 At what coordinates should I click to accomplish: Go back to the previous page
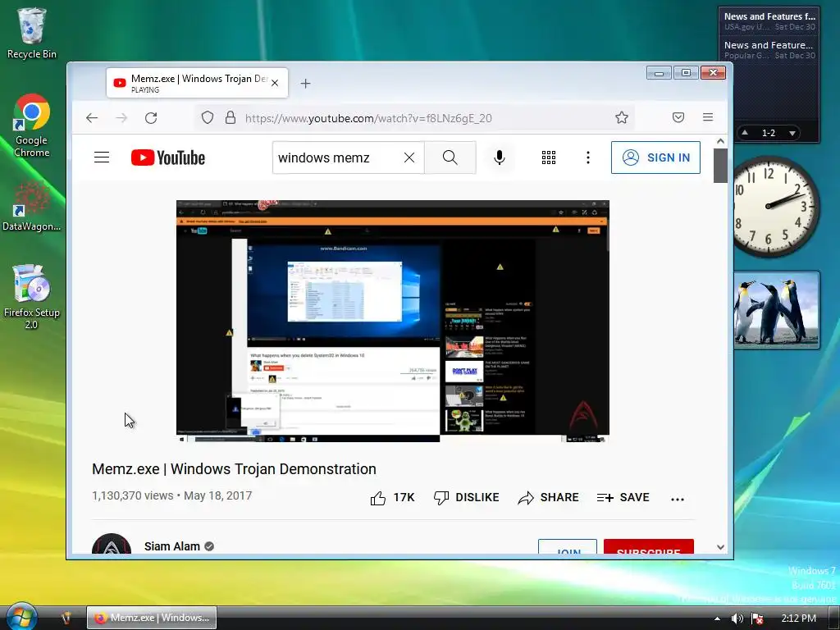(x=92, y=118)
